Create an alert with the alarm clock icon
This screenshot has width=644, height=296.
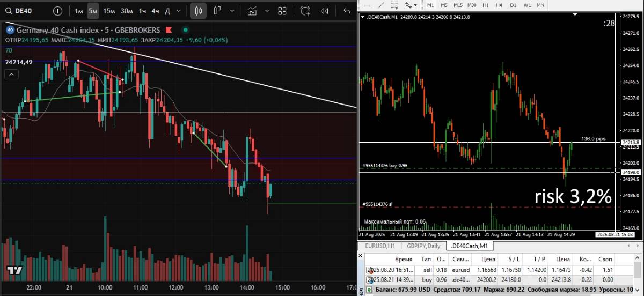tap(305, 11)
